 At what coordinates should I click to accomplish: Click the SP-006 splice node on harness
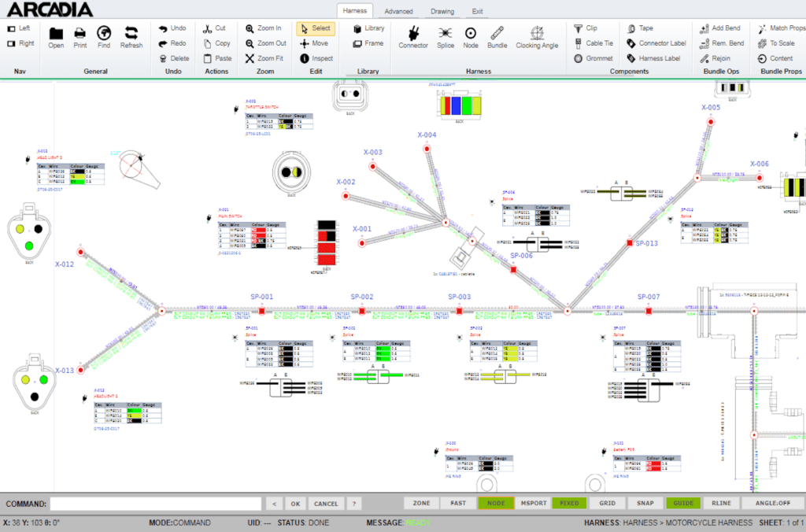[513, 269]
